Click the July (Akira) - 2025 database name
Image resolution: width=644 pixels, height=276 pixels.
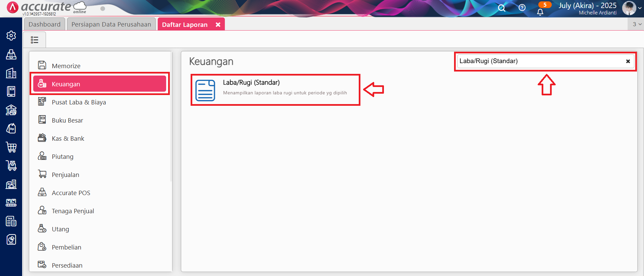[587, 5]
